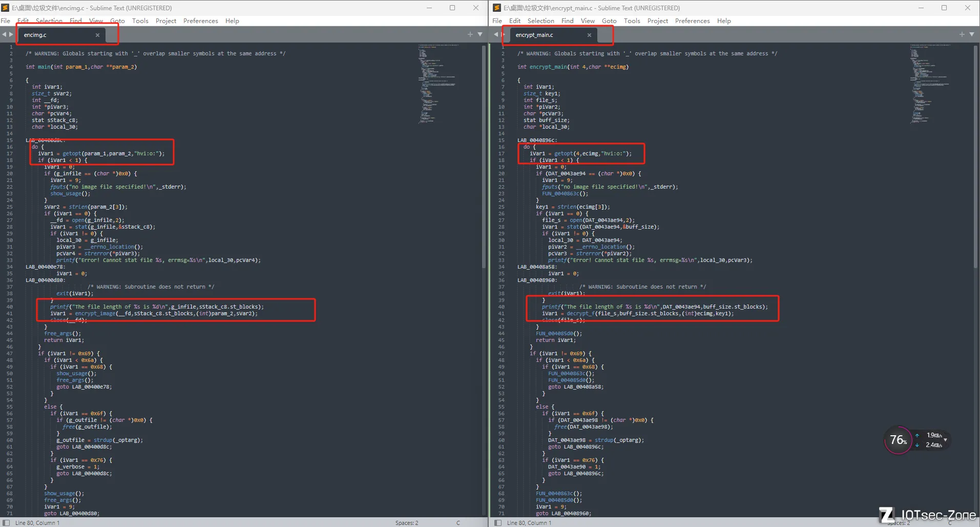Screen dimensions: 980x527
Task: Toggle side bar icon in encimg.c status bar
Action: [6, 523]
